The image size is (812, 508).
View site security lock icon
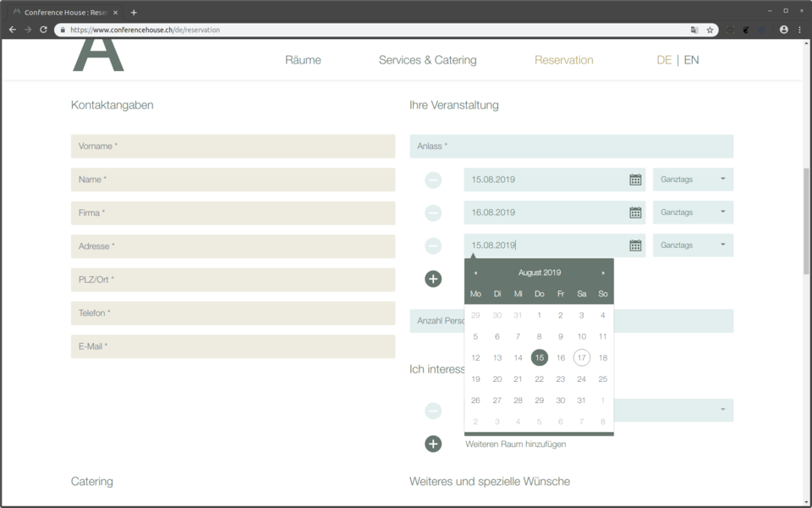[63, 30]
